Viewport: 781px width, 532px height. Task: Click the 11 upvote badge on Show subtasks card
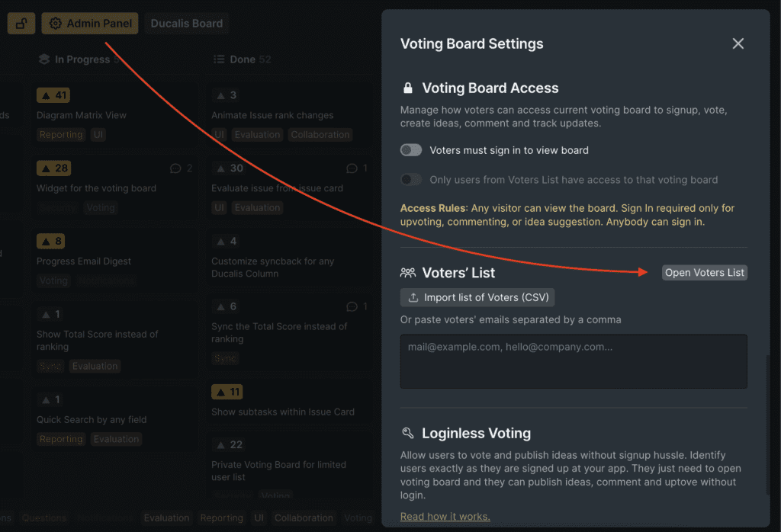(227, 392)
